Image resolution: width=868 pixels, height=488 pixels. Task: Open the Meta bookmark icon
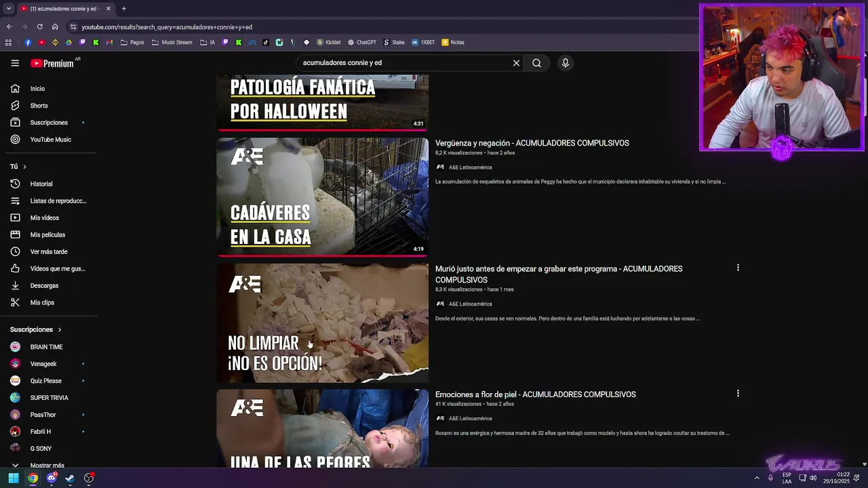tap(252, 42)
